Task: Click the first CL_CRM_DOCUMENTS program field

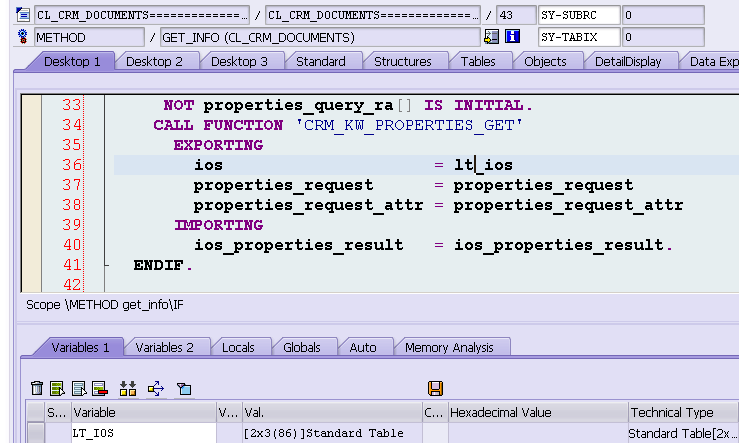Action: (142, 15)
